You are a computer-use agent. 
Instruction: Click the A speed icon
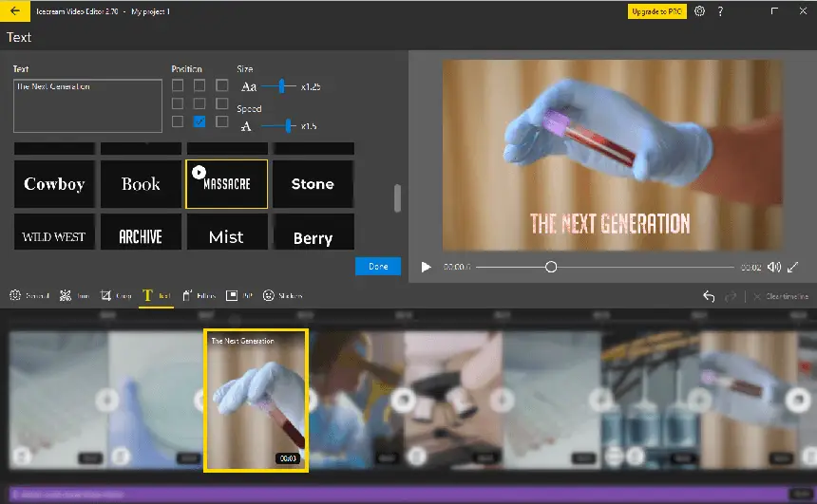[246, 126]
